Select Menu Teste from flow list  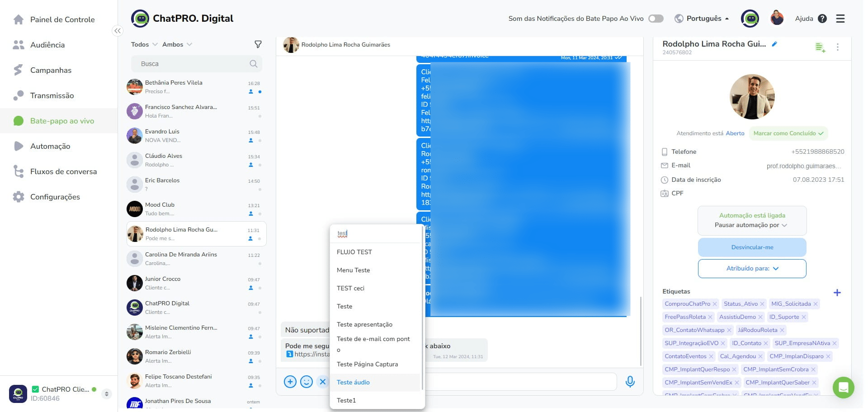click(x=376, y=270)
